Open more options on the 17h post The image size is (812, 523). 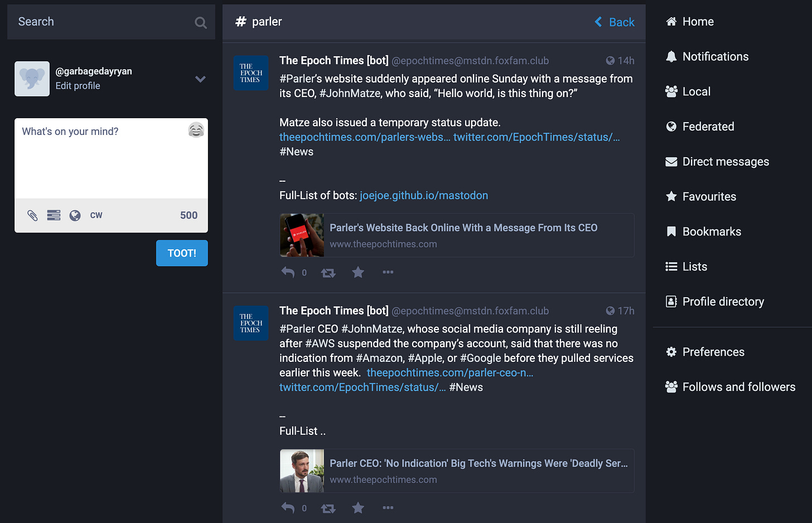(x=388, y=508)
